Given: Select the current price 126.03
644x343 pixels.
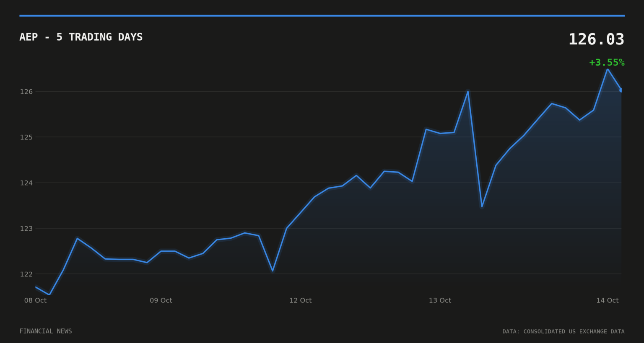Looking at the screenshot, I should click(x=596, y=39).
